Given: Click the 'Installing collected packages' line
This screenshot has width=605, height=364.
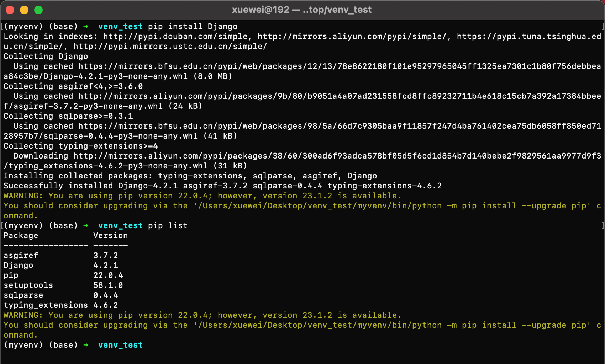Looking at the screenshot, I should tap(190, 176).
